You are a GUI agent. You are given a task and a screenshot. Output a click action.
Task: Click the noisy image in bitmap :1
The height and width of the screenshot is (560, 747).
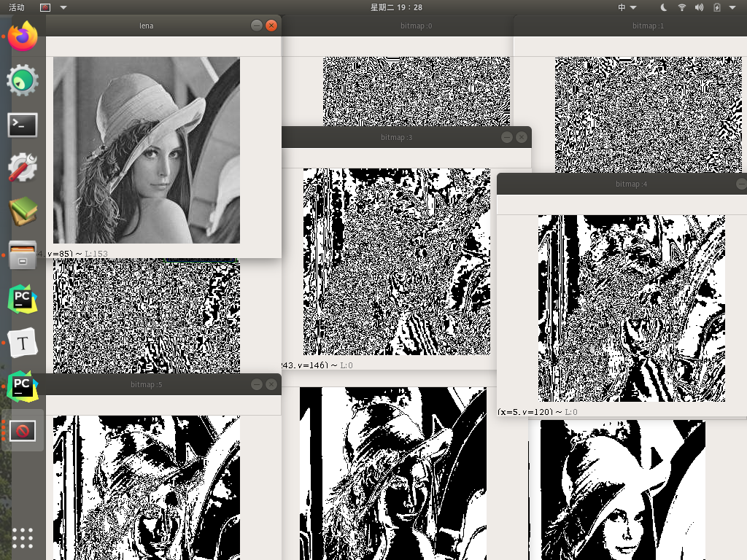pos(649,114)
